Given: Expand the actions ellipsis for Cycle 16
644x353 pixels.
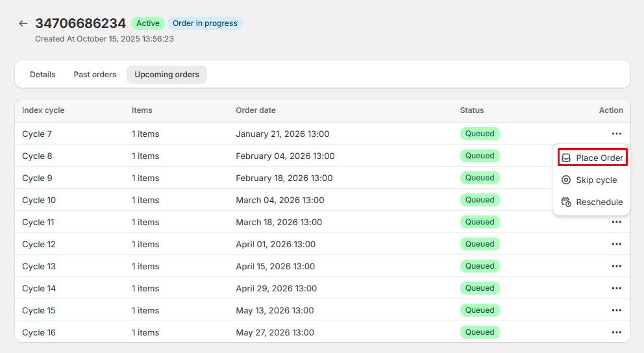Looking at the screenshot, I should (x=616, y=332).
